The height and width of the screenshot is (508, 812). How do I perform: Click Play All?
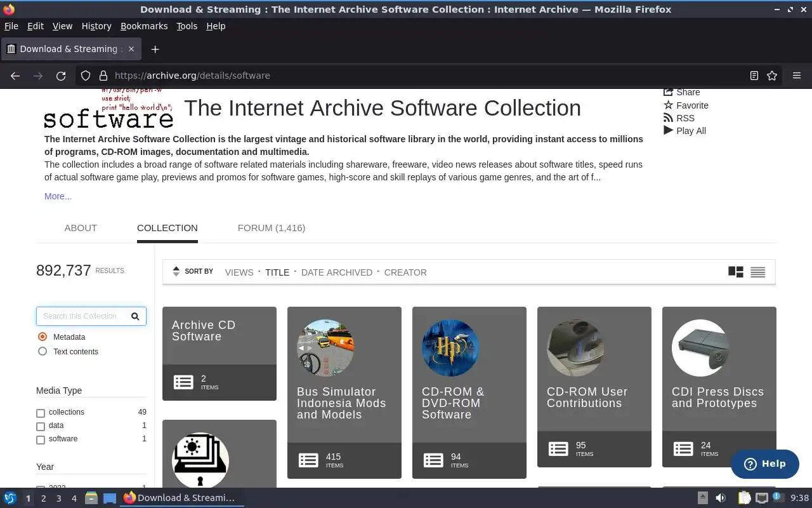point(684,131)
